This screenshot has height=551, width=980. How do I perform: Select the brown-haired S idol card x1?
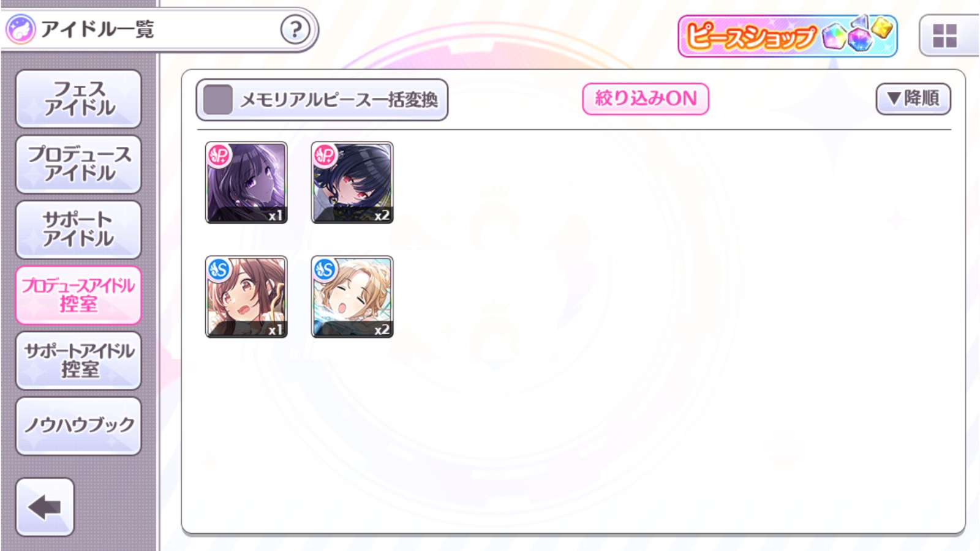pos(246,297)
